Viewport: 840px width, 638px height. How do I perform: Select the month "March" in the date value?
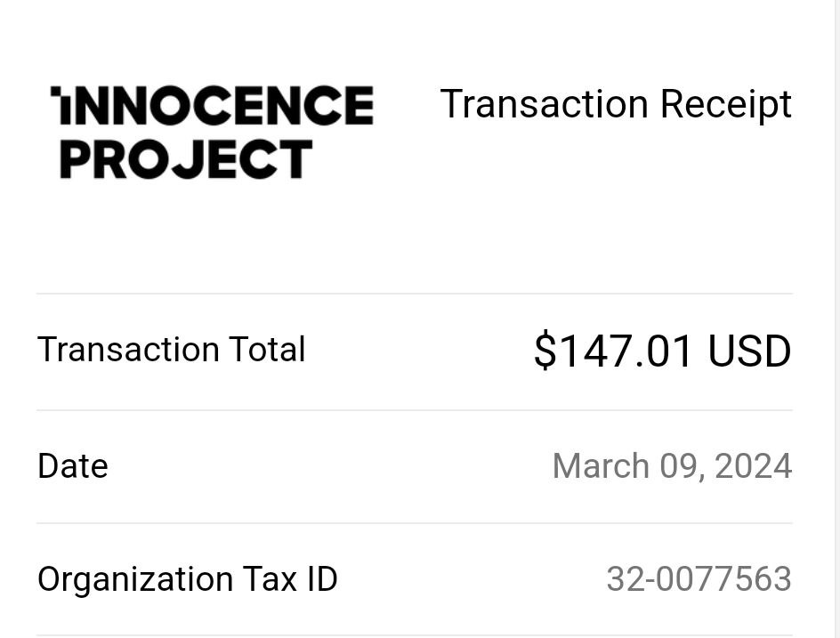(x=601, y=465)
